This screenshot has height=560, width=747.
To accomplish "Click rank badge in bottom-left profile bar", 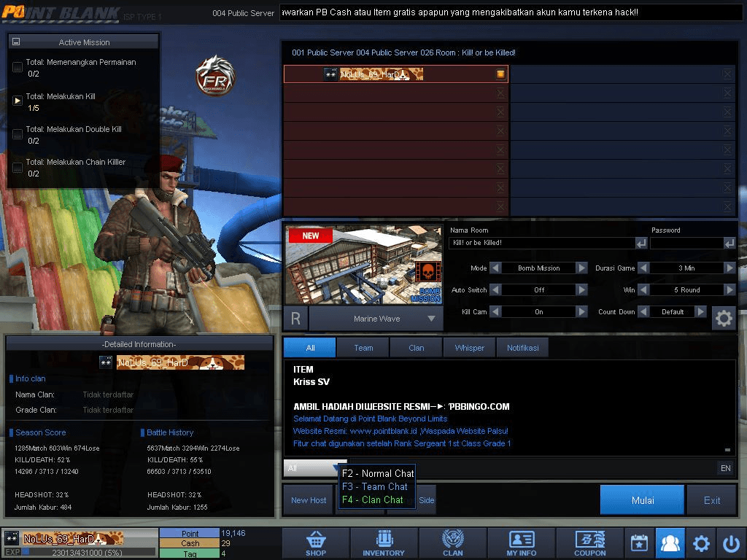I will pyautogui.click(x=12, y=539).
